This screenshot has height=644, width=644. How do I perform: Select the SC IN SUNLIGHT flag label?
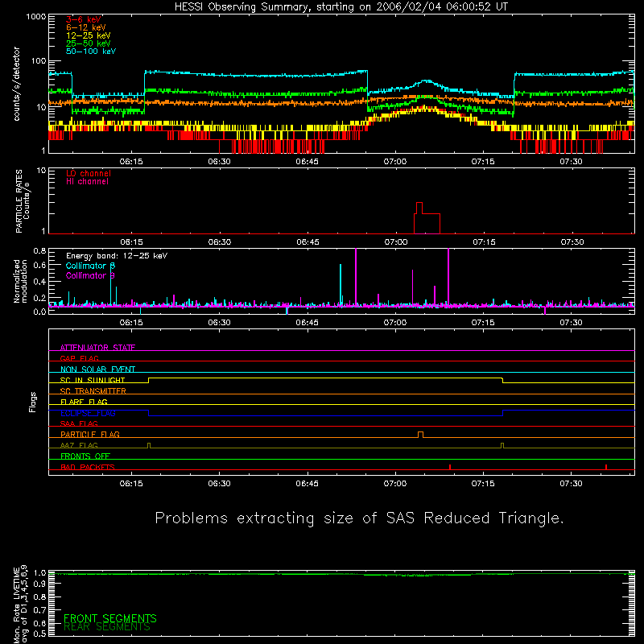[x=93, y=380]
